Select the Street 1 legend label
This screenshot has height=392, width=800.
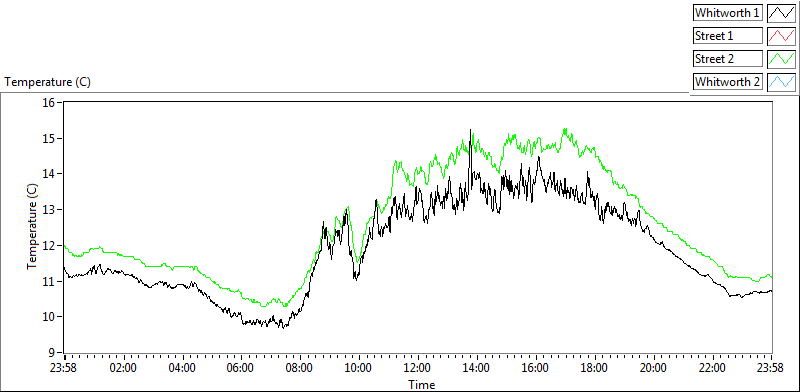(x=728, y=36)
